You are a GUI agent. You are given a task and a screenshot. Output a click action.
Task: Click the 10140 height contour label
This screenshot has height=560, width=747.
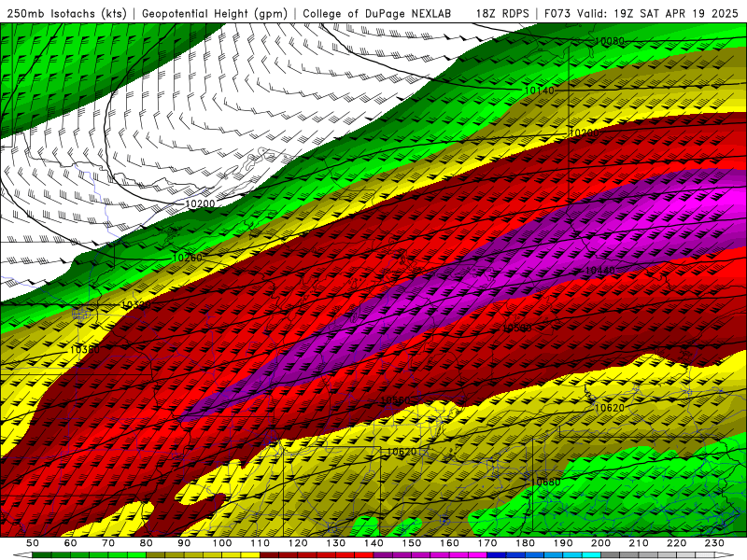point(540,90)
